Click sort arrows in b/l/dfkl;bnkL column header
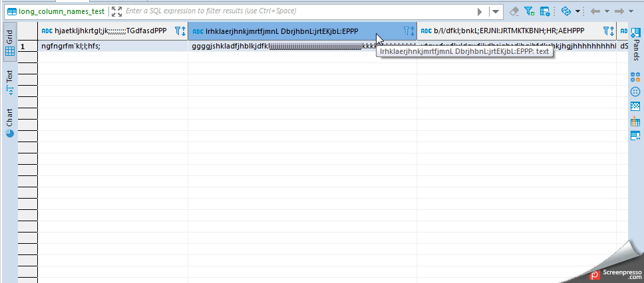The width and height of the screenshot is (644, 283). pyautogui.click(x=612, y=31)
